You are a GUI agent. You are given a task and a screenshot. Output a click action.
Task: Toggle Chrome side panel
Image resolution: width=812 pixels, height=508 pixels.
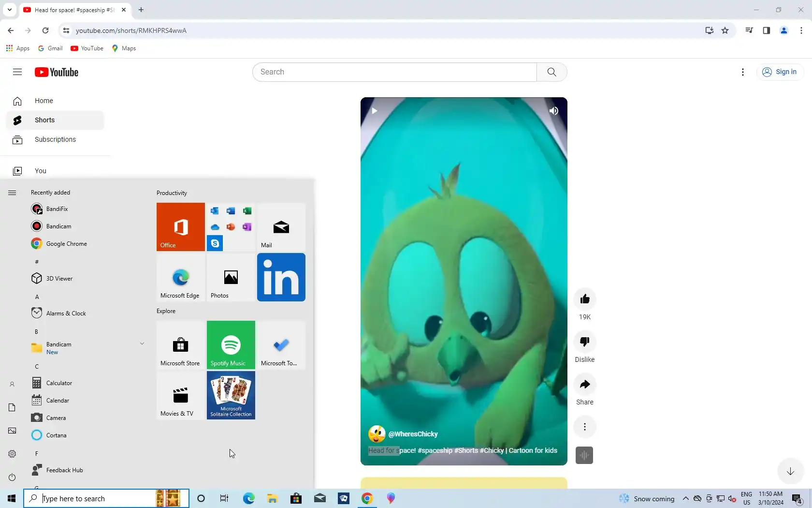[x=766, y=30]
